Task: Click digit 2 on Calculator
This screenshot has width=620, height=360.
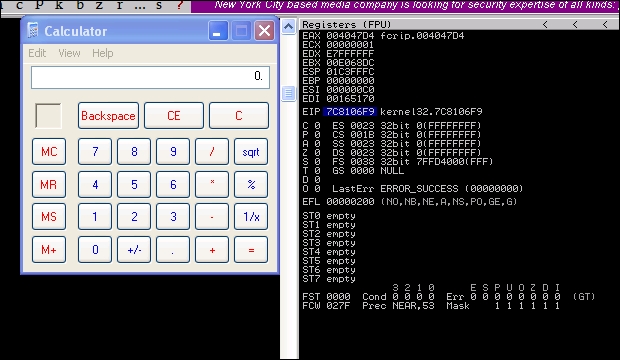Action: point(134,217)
